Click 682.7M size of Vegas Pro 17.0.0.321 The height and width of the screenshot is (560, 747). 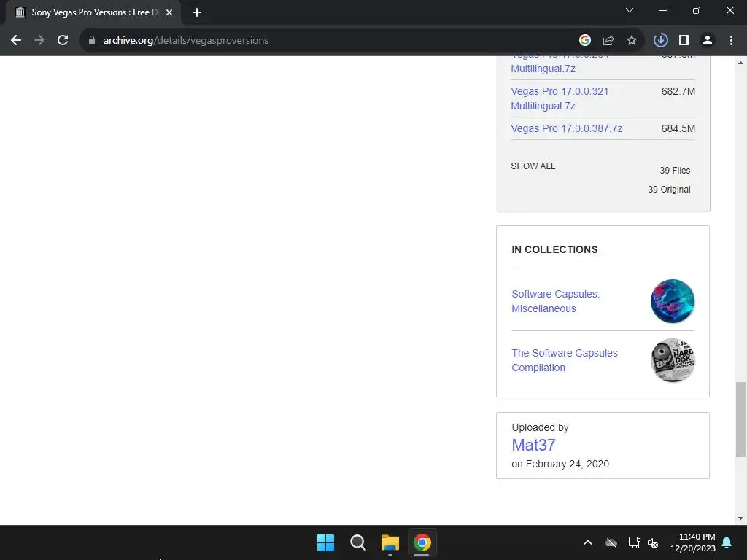click(678, 91)
